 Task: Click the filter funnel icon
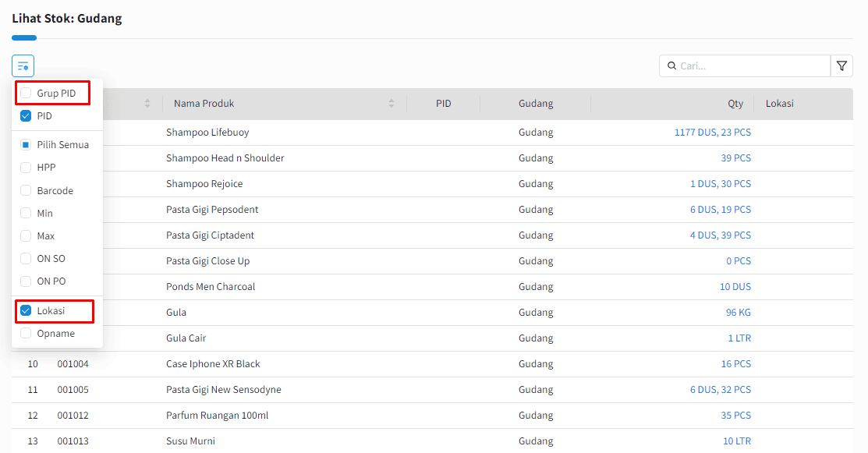(841, 65)
